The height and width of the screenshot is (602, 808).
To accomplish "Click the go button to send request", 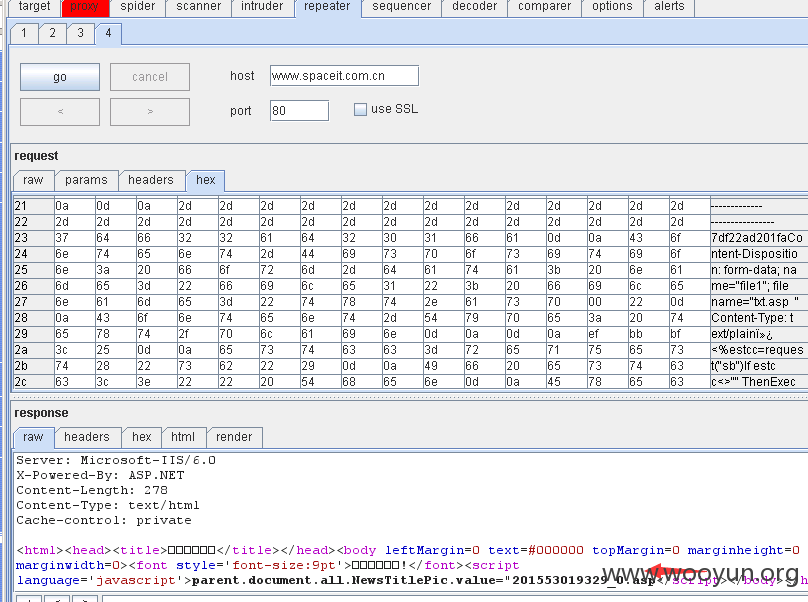I will [x=60, y=77].
